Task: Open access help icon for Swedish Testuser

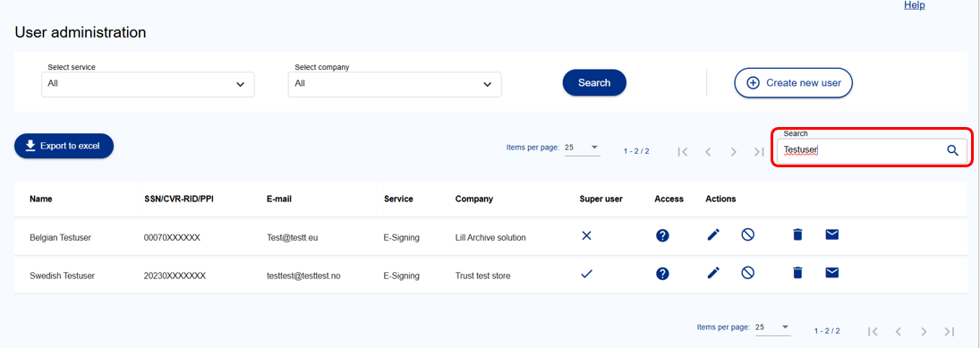Action: pyautogui.click(x=662, y=273)
